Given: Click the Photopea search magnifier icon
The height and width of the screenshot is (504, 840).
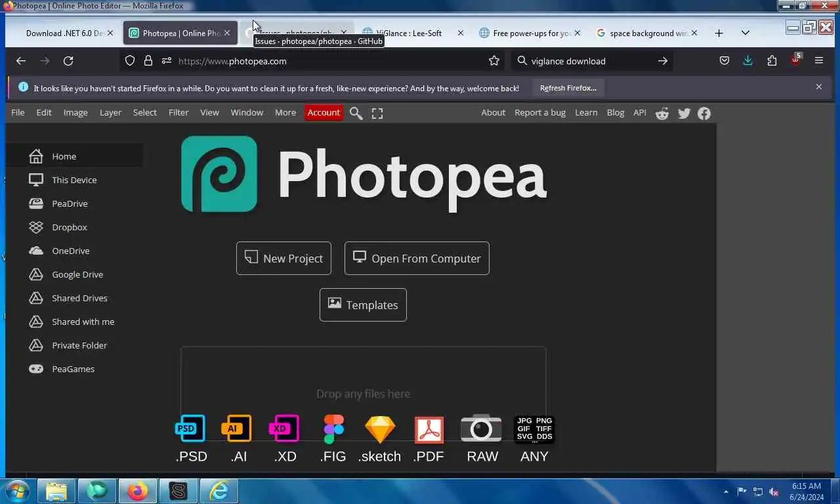Looking at the screenshot, I should [x=356, y=113].
